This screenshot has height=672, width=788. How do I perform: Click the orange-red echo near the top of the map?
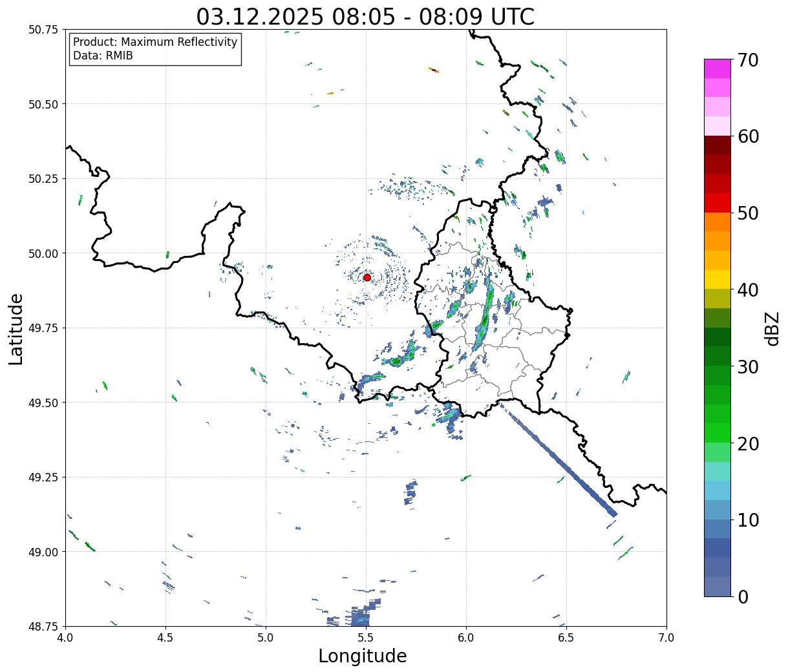434,70
